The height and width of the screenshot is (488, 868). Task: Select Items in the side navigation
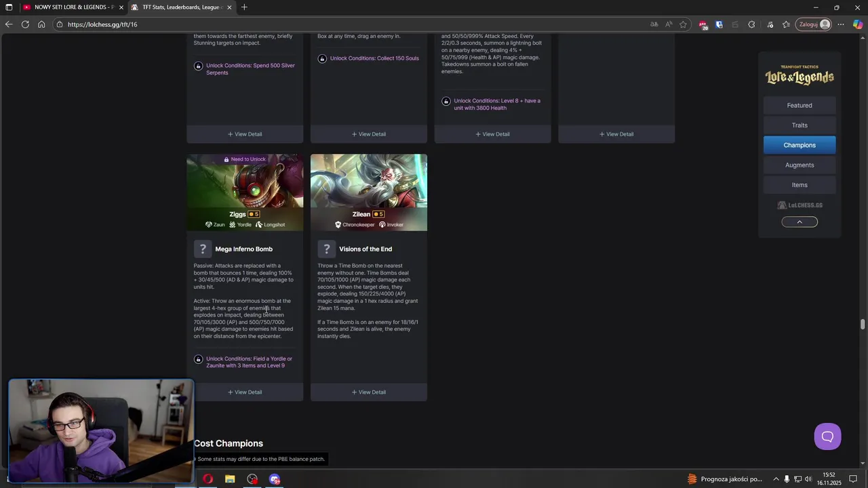800,185
